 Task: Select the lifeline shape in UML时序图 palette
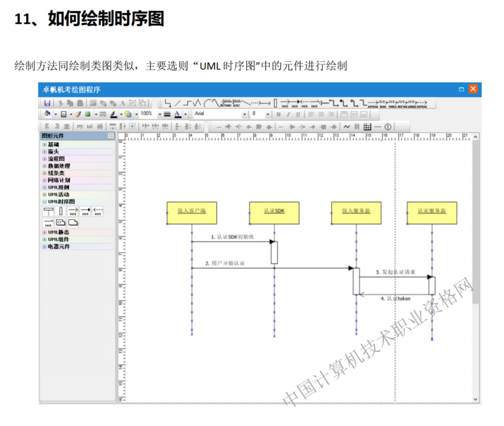tap(48, 211)
